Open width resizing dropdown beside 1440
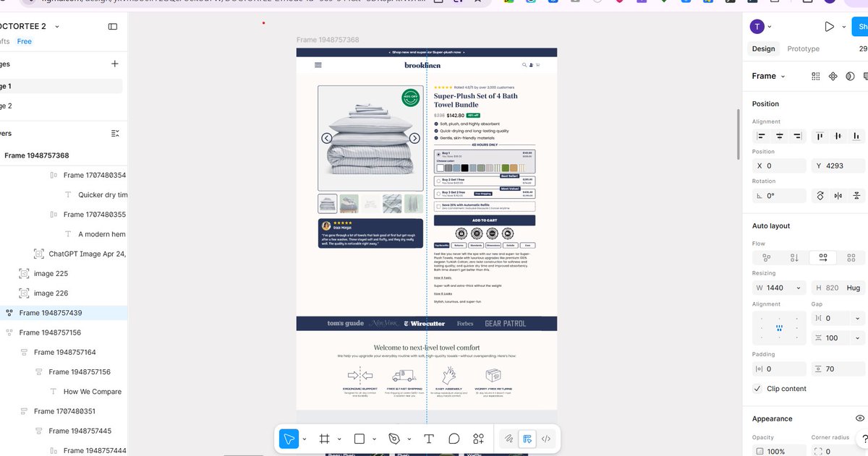 (799, 288)
